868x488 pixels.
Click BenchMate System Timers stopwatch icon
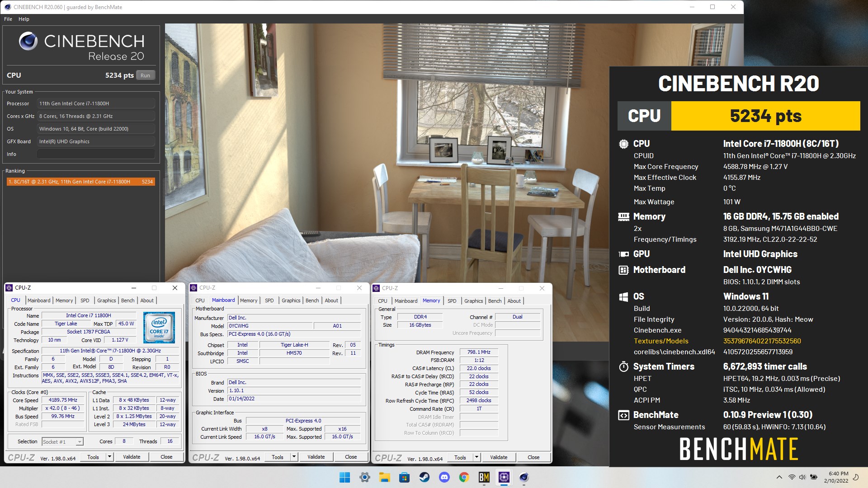pyautogui.click(x=623, y=366)
